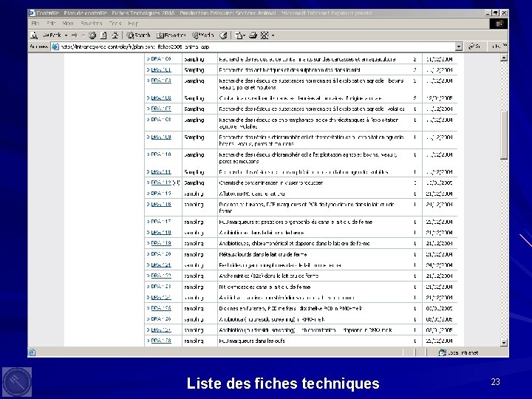Viewport: 532px width, 399px height.
Task: Open DPA link for PCB marqueurs et pesticides row
Action: (161, 222)
